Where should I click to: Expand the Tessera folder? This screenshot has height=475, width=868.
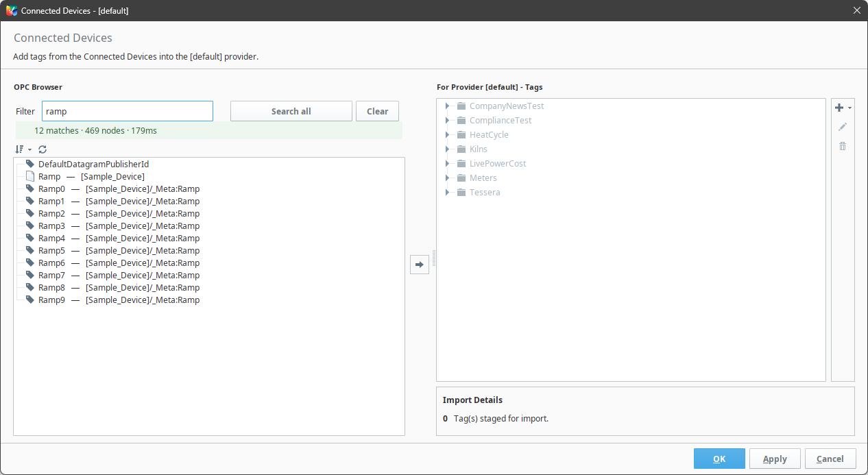tap(447, 193)
